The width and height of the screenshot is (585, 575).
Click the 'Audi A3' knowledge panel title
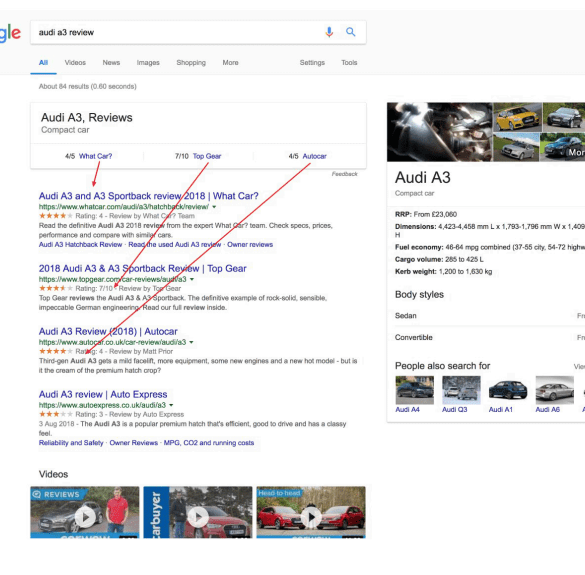pos(423,178)
